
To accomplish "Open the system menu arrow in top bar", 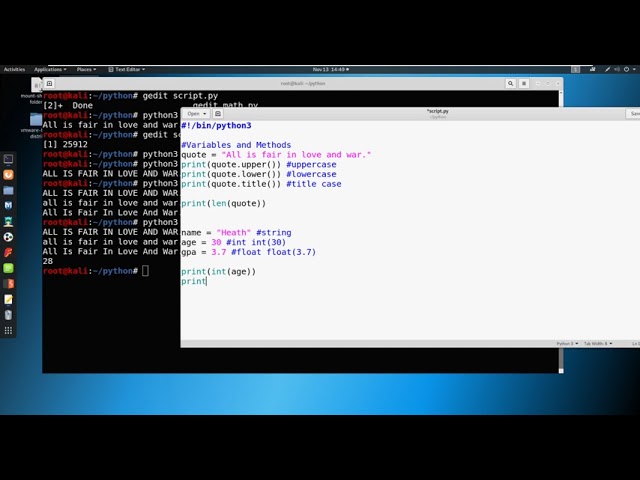I will click(634, 69).
